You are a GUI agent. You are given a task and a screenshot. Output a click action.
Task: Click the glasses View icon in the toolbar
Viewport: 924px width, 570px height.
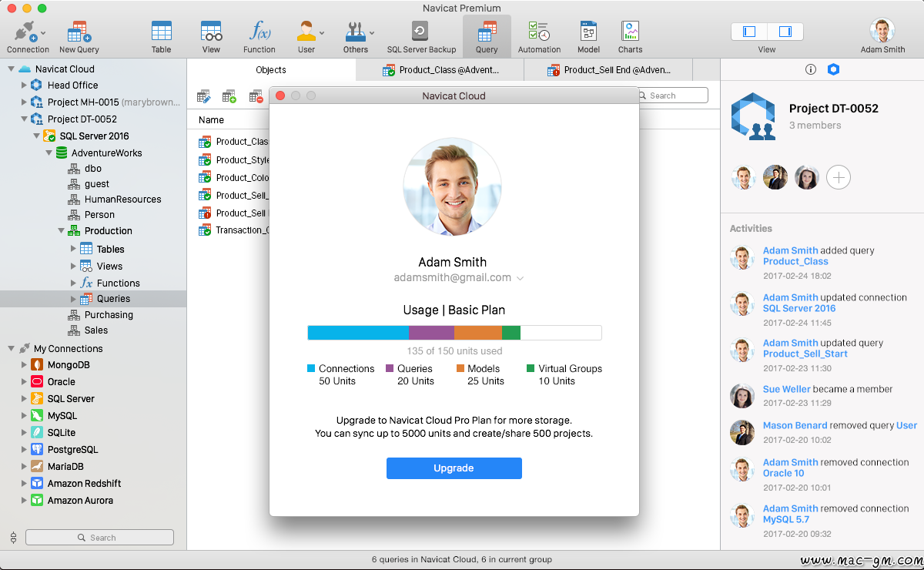211,31
